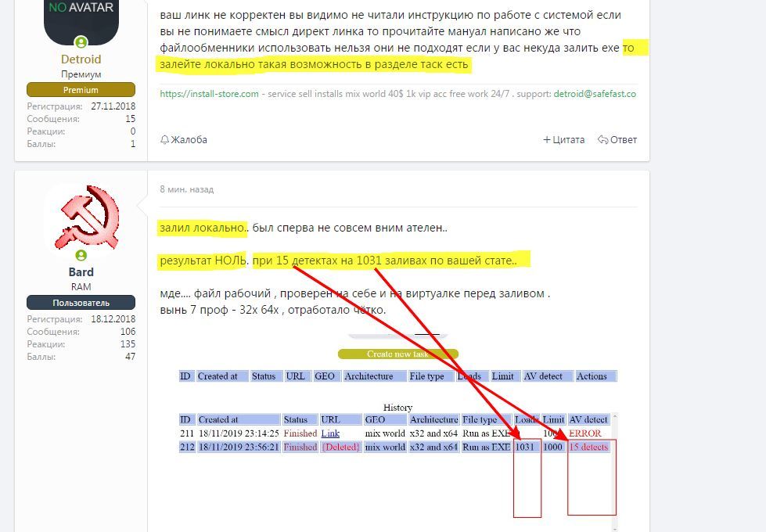
Task: Click the Finished status in row 211
Action: click(x=300, y=433)
